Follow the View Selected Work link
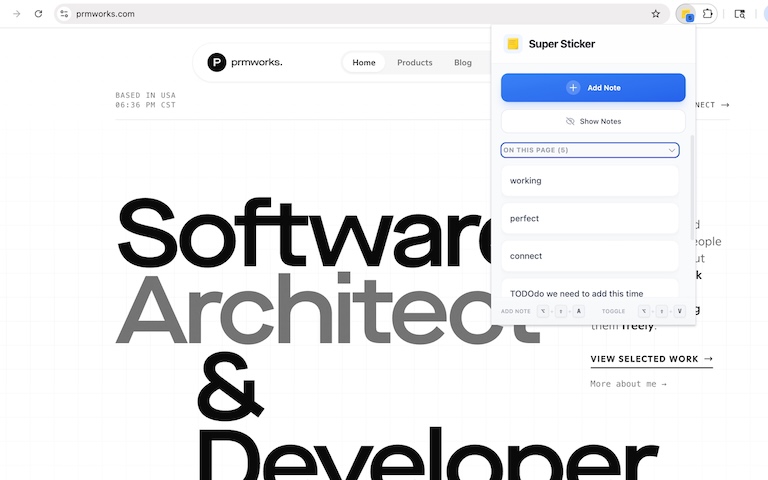 (651, 359)
